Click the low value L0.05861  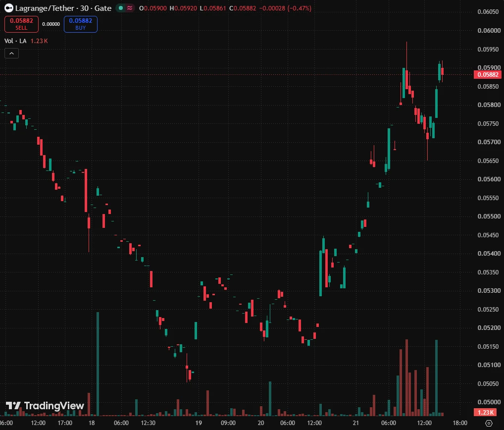click(x=213, y=8)
